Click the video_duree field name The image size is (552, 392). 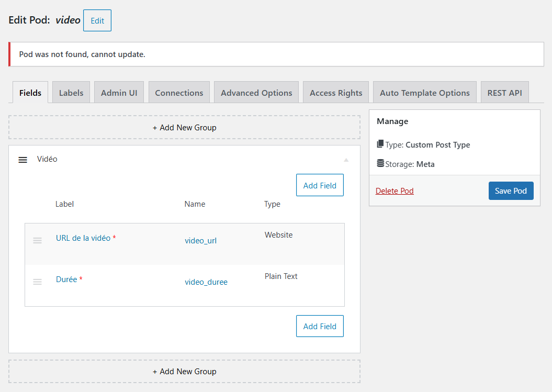206,282
